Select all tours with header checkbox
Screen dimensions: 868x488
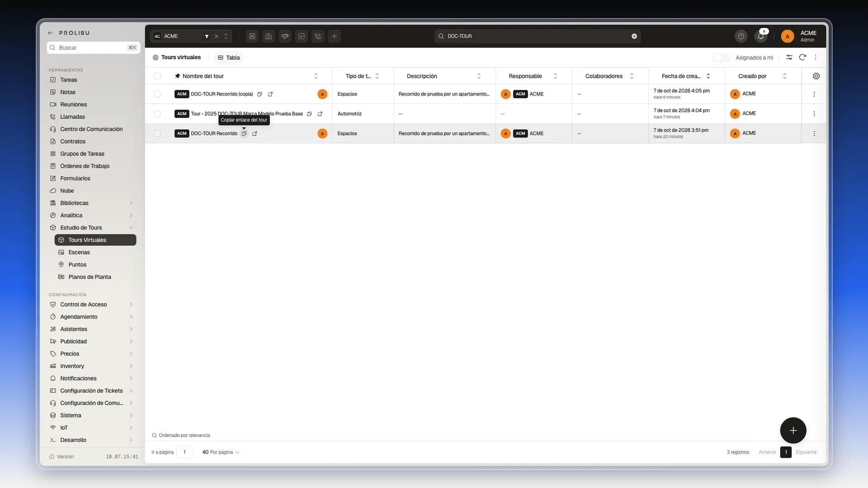(157, 76)
